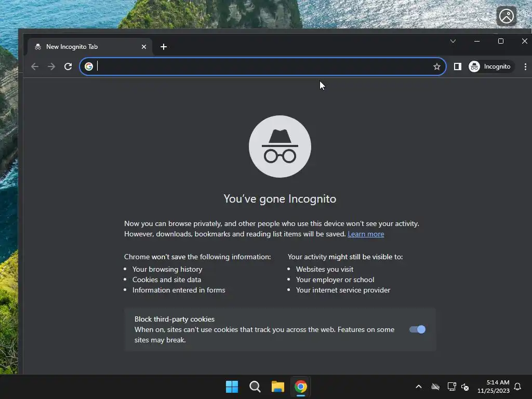Focus the address bar input
532x399 pixels.
[263, 66]
